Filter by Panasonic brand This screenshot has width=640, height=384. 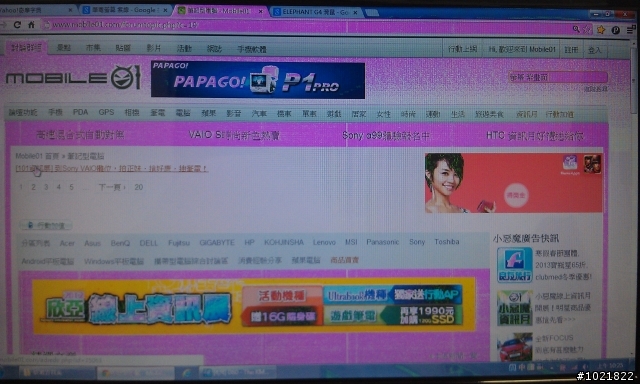382,242
